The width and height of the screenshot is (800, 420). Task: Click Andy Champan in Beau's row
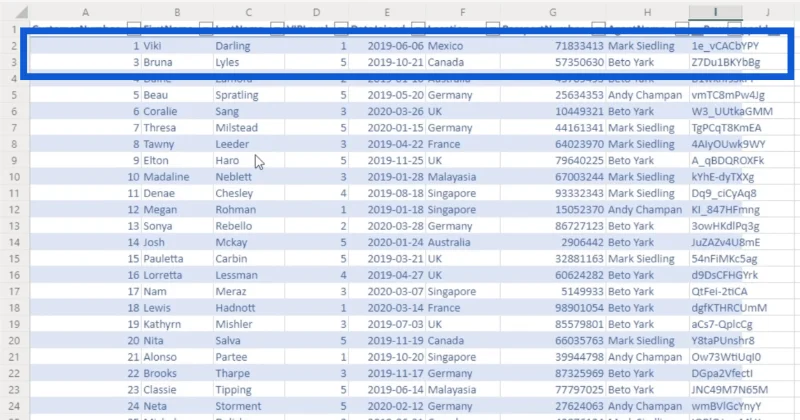647,95
